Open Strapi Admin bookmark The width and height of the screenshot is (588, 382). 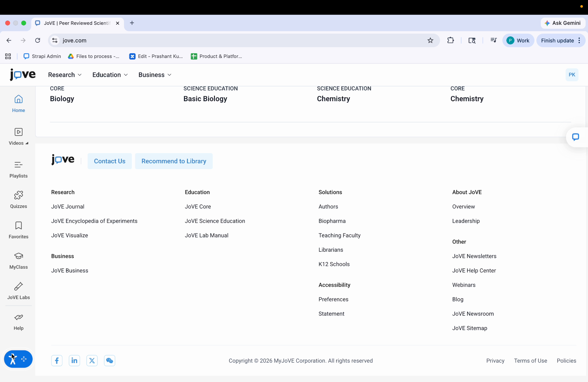pos(42,56)
